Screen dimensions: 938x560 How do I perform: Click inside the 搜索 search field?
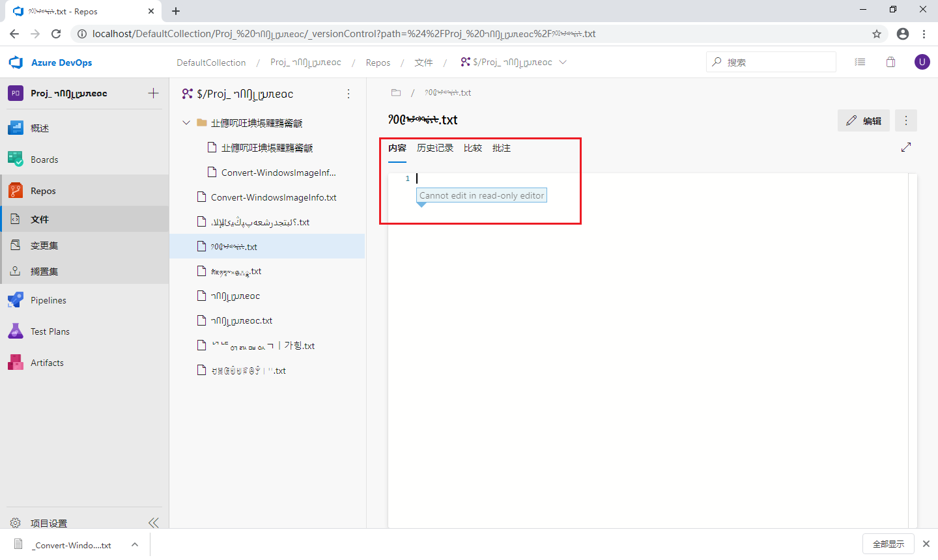pos(771,62)
